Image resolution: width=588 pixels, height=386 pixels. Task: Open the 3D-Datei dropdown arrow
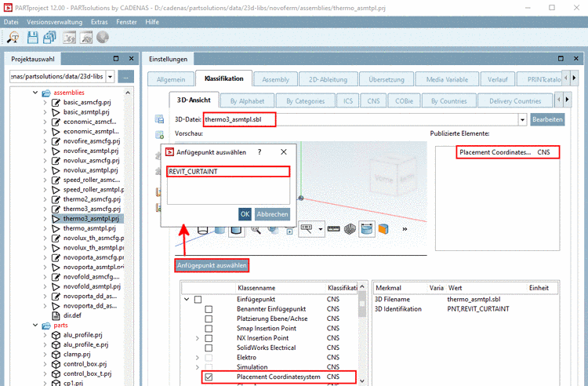coord(522,120)
